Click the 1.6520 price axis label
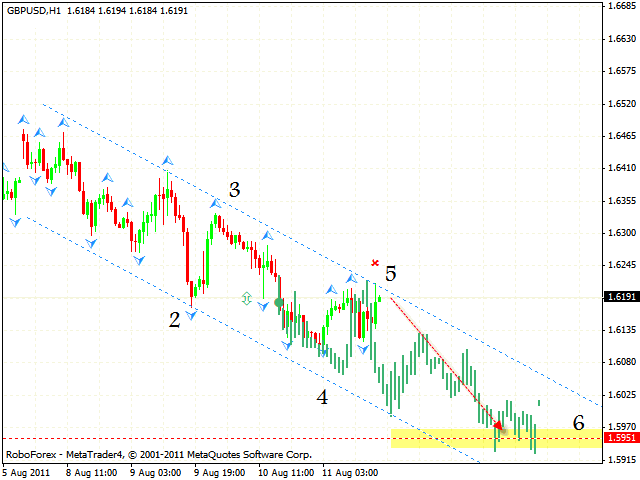This screenshot has width=640, height=480. click(622, 104)
